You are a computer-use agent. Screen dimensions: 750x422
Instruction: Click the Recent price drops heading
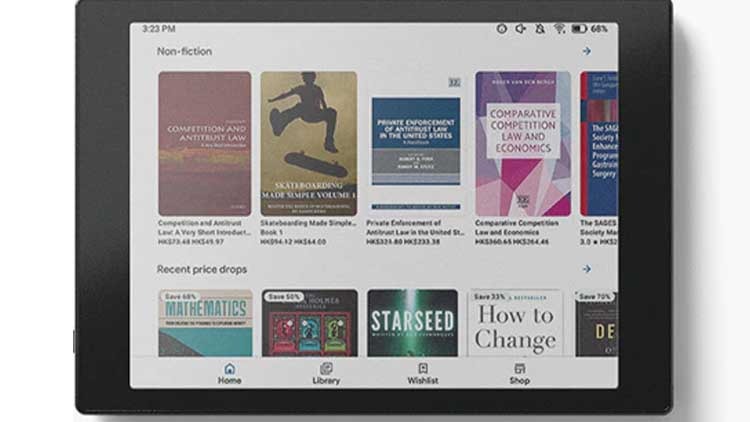(201, 269)
